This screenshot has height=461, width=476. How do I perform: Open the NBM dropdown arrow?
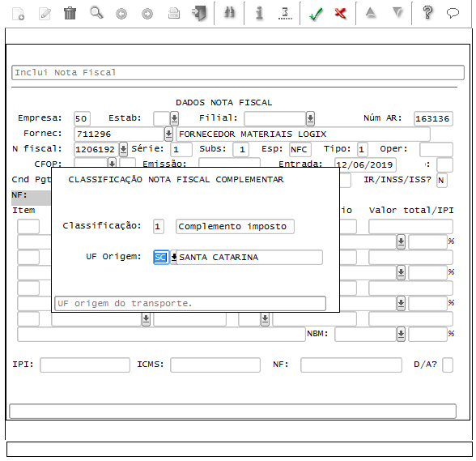coord(401,334)
